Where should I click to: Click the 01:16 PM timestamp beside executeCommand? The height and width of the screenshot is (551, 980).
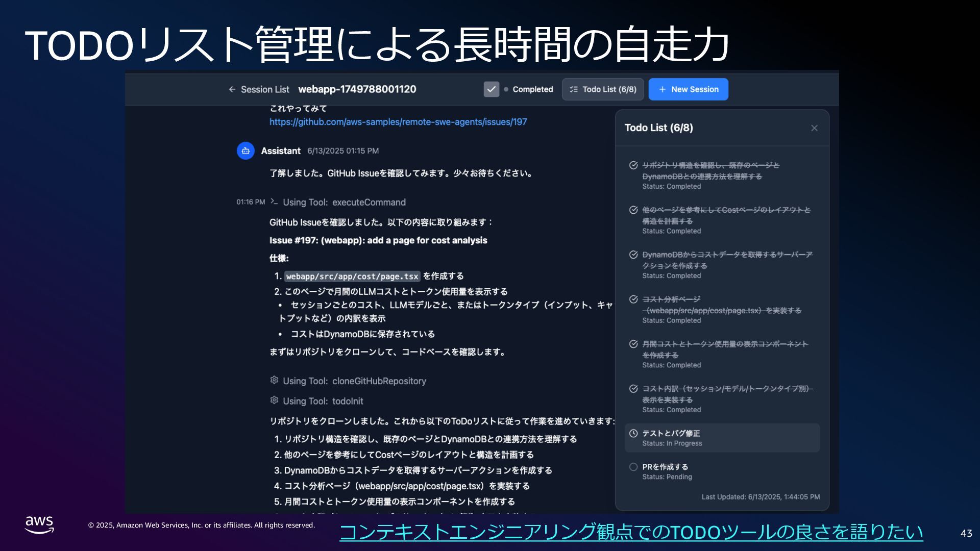pos(251,202)
